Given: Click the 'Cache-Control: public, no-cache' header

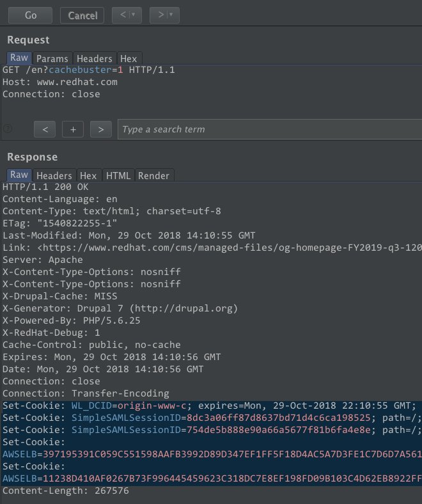Looking at the screenshot, I should (91, 345).
